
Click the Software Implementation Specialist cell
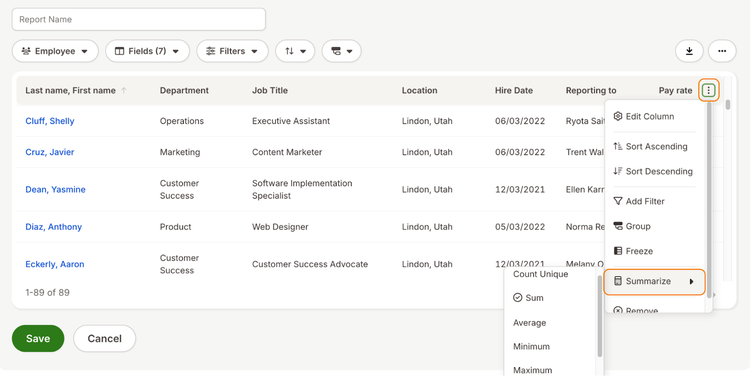coord(302,189)
